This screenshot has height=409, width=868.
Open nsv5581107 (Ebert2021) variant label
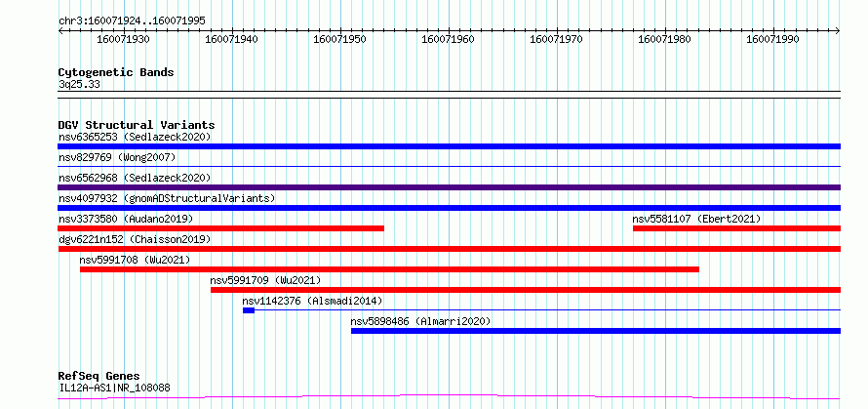[x=696, y=219]
